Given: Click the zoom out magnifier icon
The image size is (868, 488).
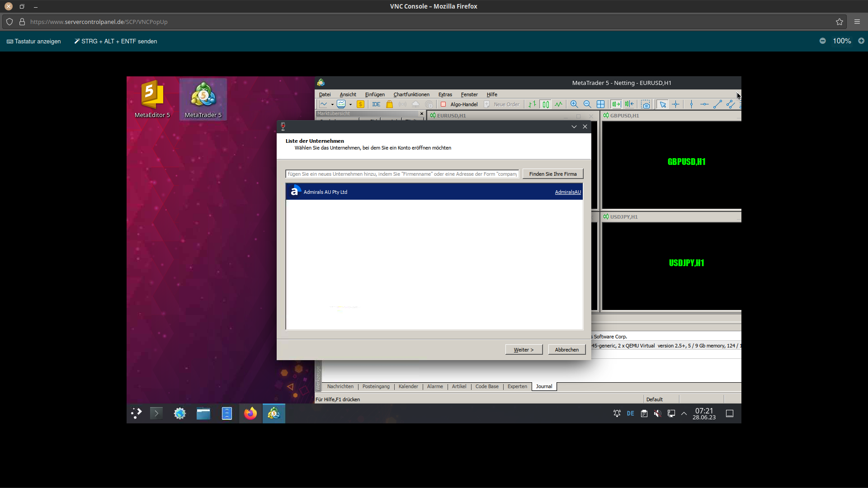Looking at the screenshot, I should point(587,104).
